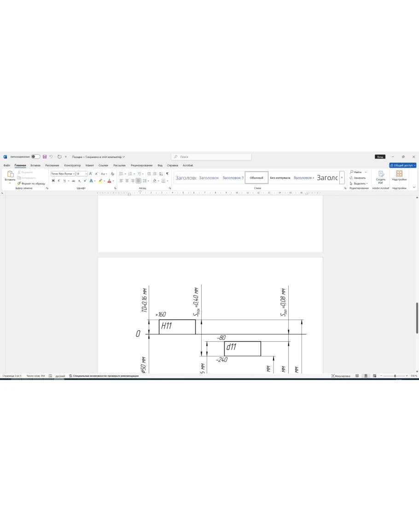Open the Вставка ribbon tab

(x=35, y=165)
